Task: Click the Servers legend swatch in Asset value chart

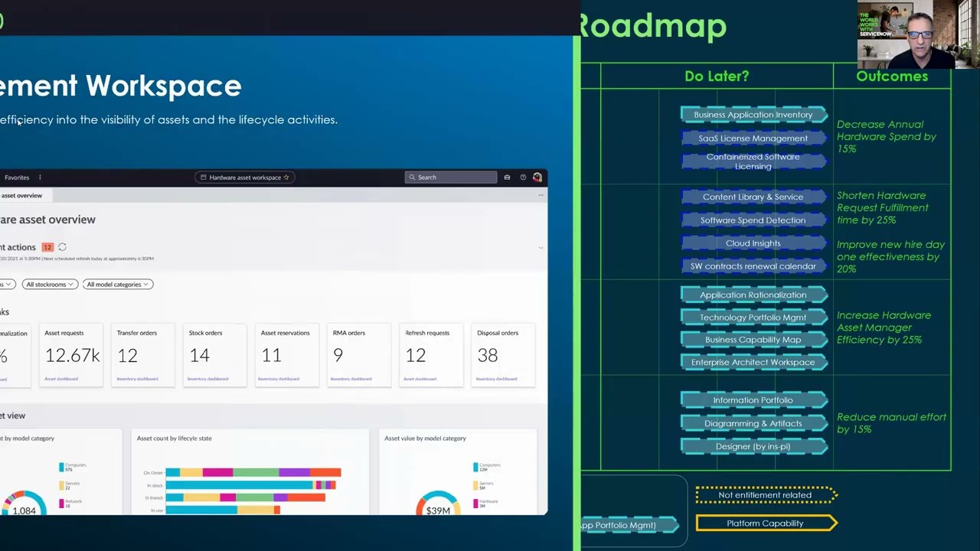Action: [475, 484]
